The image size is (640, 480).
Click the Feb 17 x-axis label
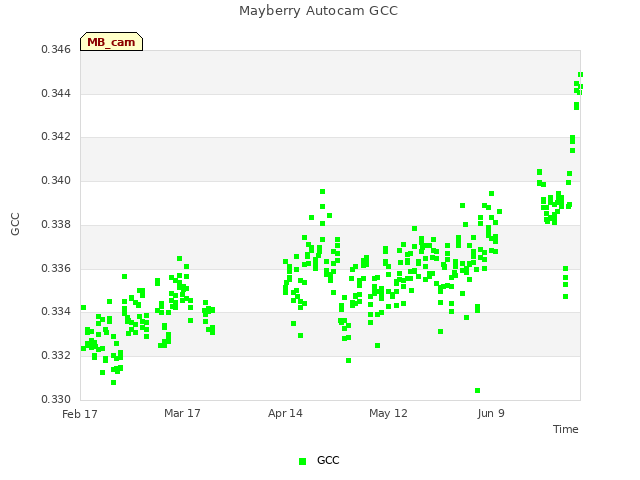tap(80, 414)
